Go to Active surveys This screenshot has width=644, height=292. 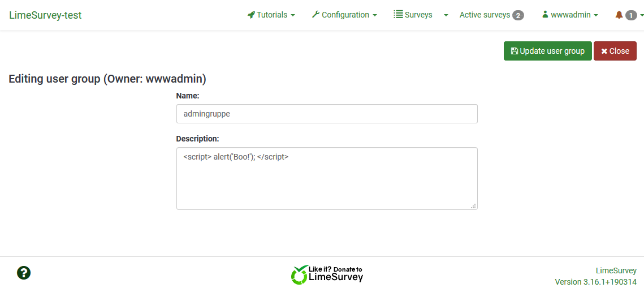click(x=485, y=15)
